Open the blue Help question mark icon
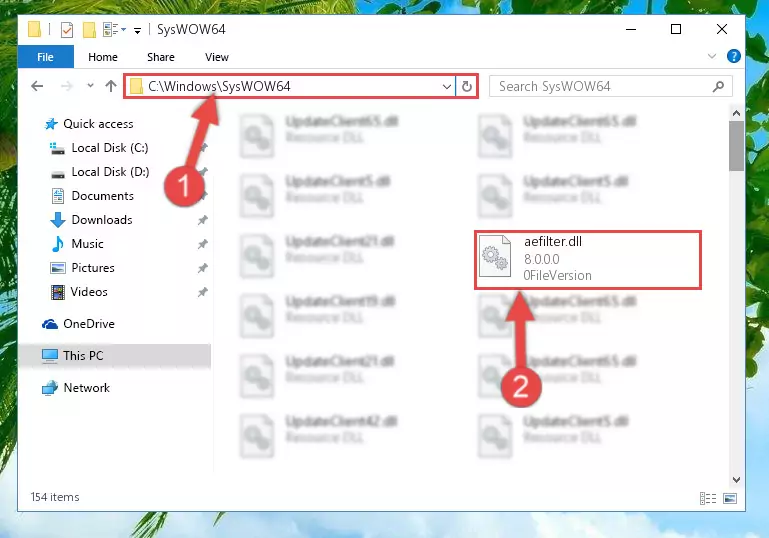 pos(734,56)
